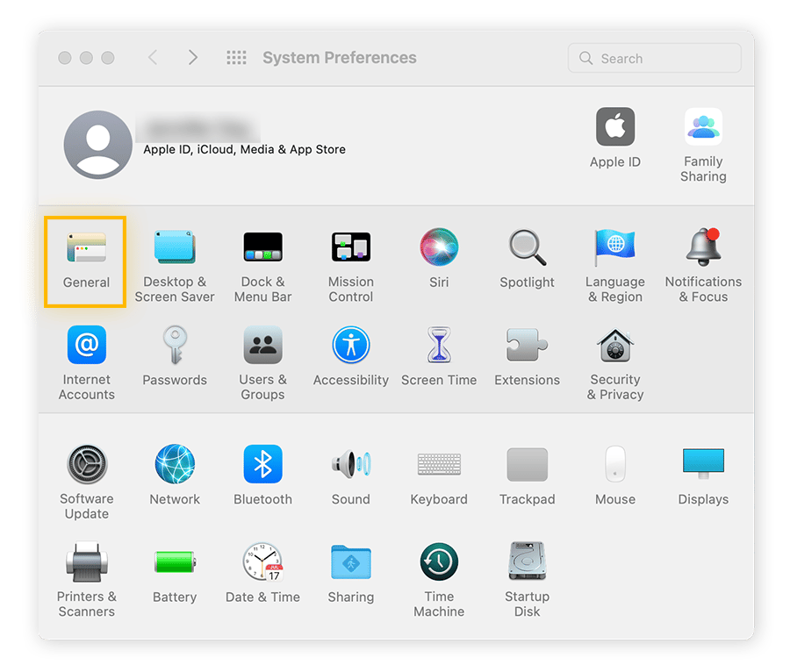Open Accessibility settings
Screen dimensions: 790x672
(350, 347)
